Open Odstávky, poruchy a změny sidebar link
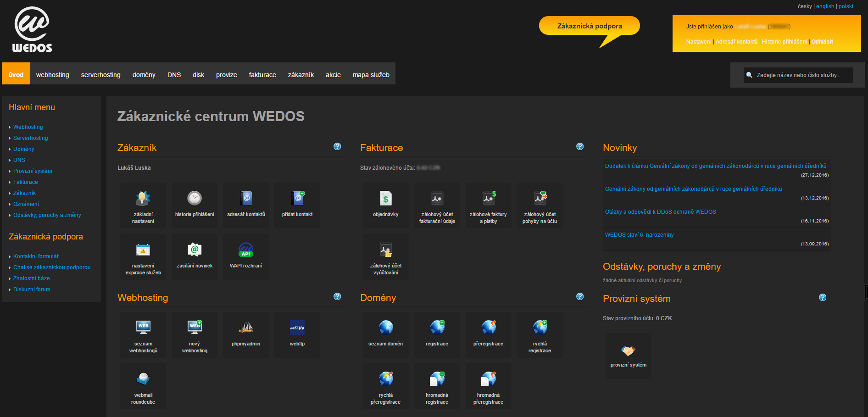868x417 pixels. 47,215
